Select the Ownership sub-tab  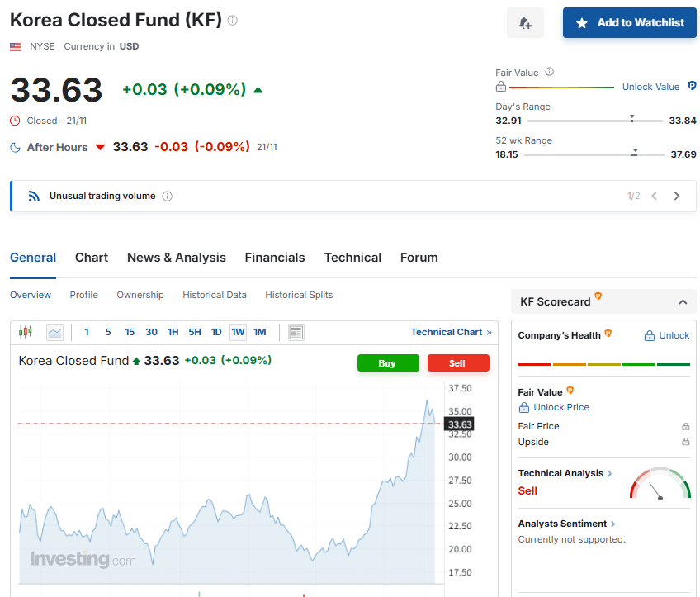(140, 295)
